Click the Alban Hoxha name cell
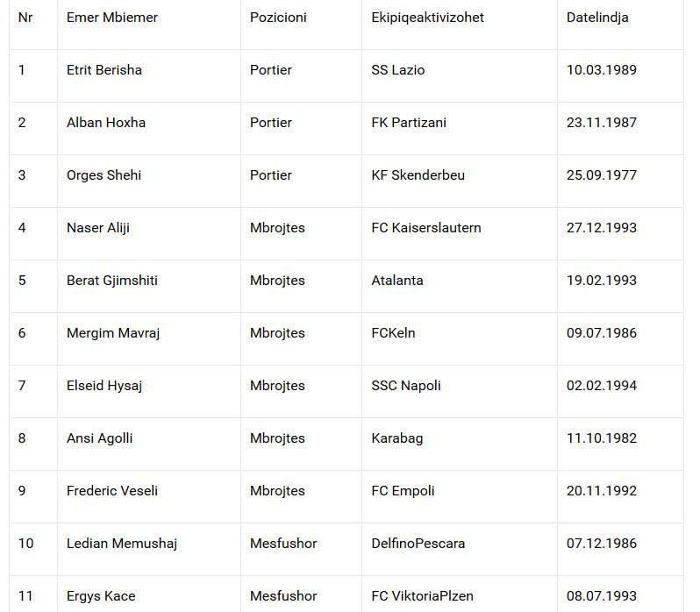Image resolution: width=700 pixels, height=612 pixels. pyautogui.click(x=106, y=123)
